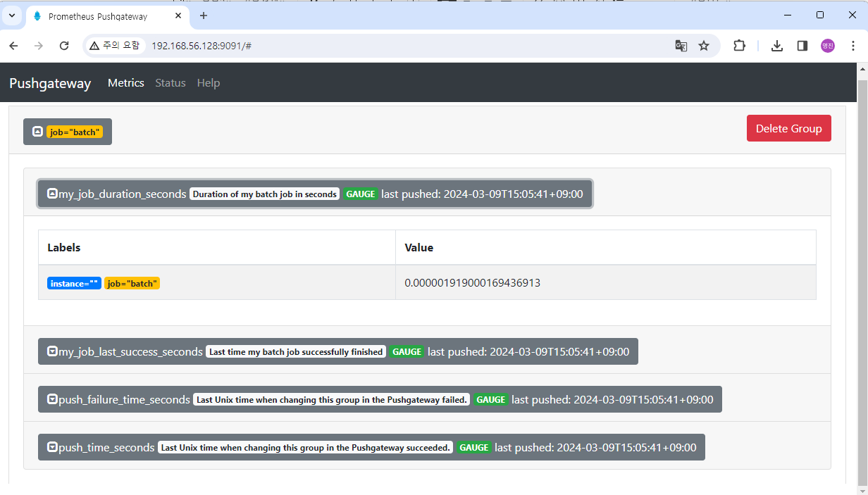Collapse the job="batch" group header
This screenshot has height=495, width=868.
click(x=68, y=132)
